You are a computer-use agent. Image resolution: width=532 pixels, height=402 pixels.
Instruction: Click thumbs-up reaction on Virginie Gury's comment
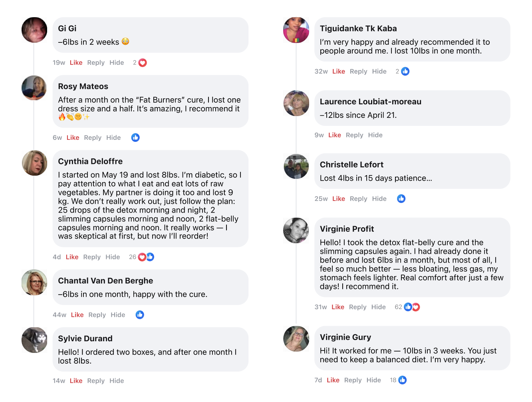[403, 380]
